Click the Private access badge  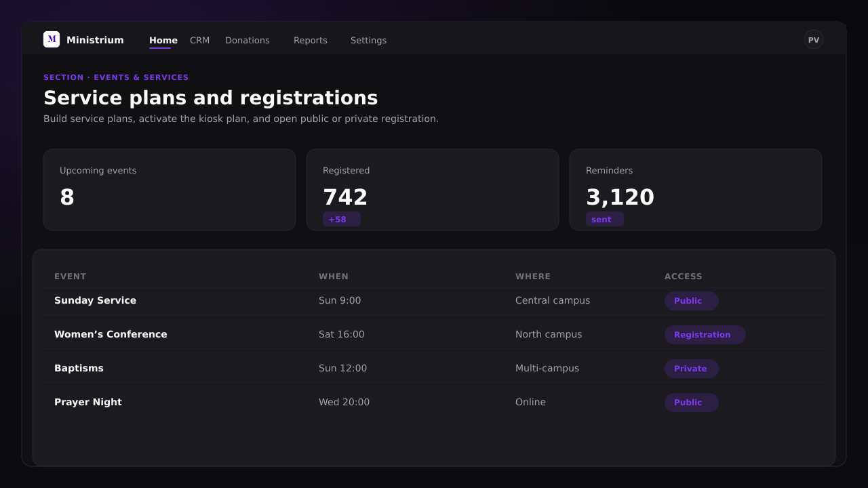[692, 369]
